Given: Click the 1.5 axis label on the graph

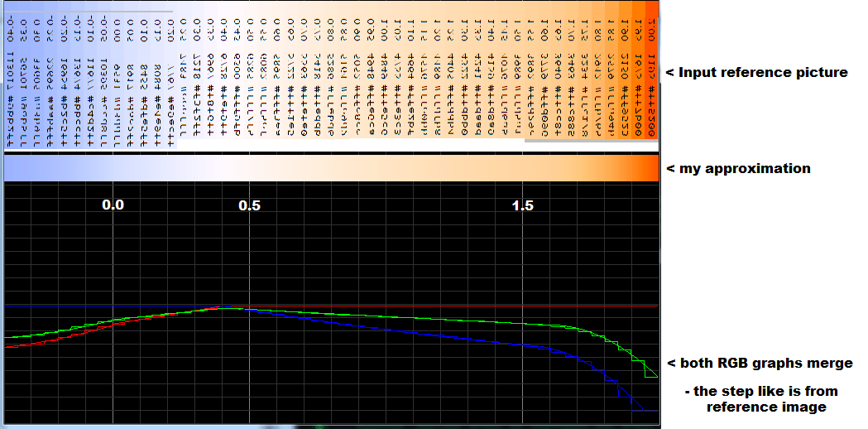Looking at the screenshot, I should pyautogui.click(x=523, y=205).
